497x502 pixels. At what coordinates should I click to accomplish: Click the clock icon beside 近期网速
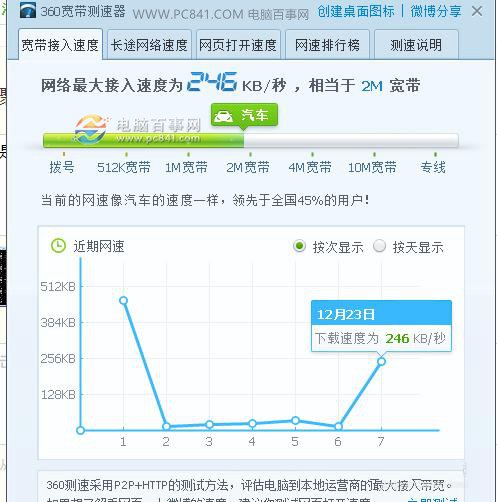pyautogui.click(x=58, y=246)
